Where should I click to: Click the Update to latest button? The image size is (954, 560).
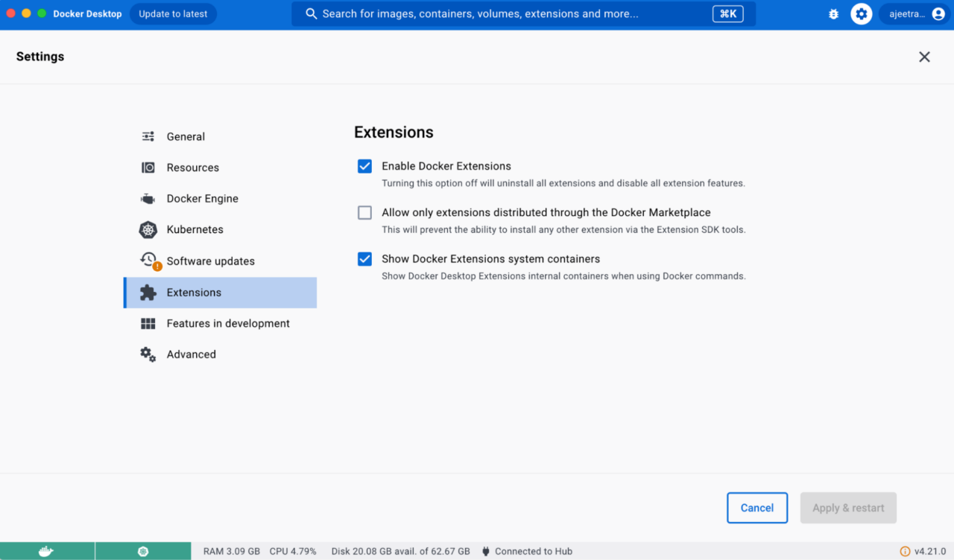point(173,13)
